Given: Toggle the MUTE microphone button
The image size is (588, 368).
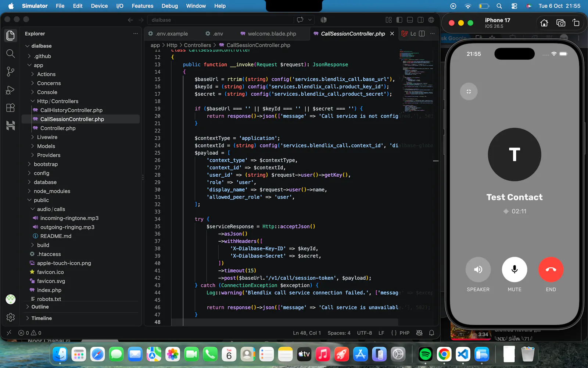Looking at the screenshot, I should [x=514, y=269].
